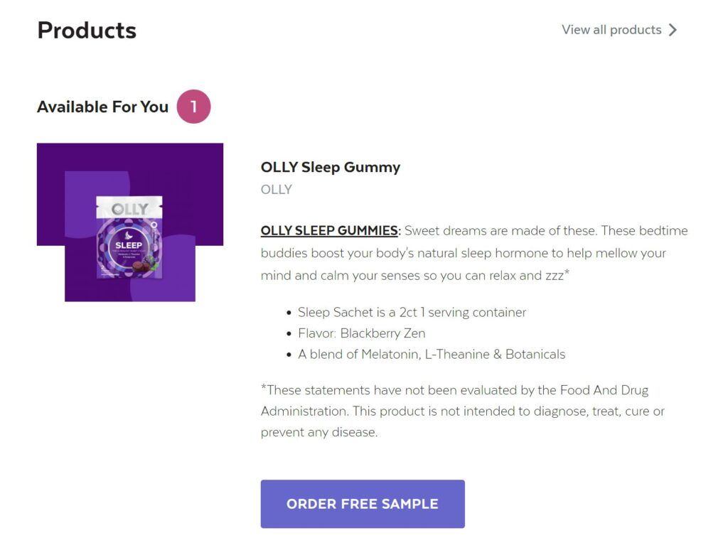The height and width of the screenshot is (560, 728).
Task: Click the OLLY logo on the sachet packaging
Action: click(x=129, y=209)
